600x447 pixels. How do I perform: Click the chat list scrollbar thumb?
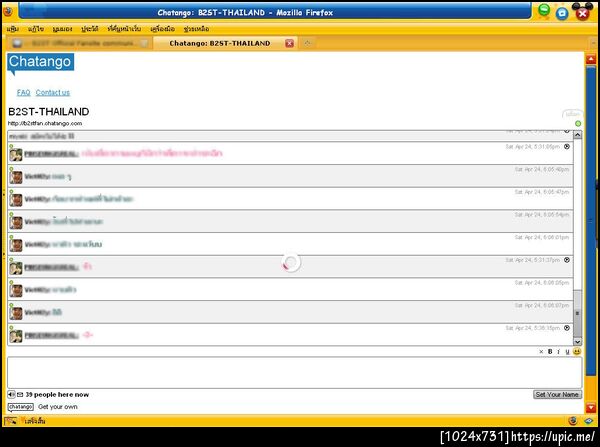pyautogui.click(x=577, y=313)
